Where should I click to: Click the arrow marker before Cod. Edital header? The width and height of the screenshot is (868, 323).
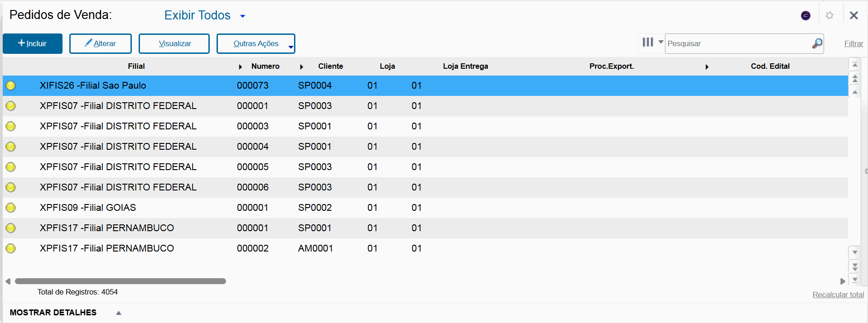(707, 67)
